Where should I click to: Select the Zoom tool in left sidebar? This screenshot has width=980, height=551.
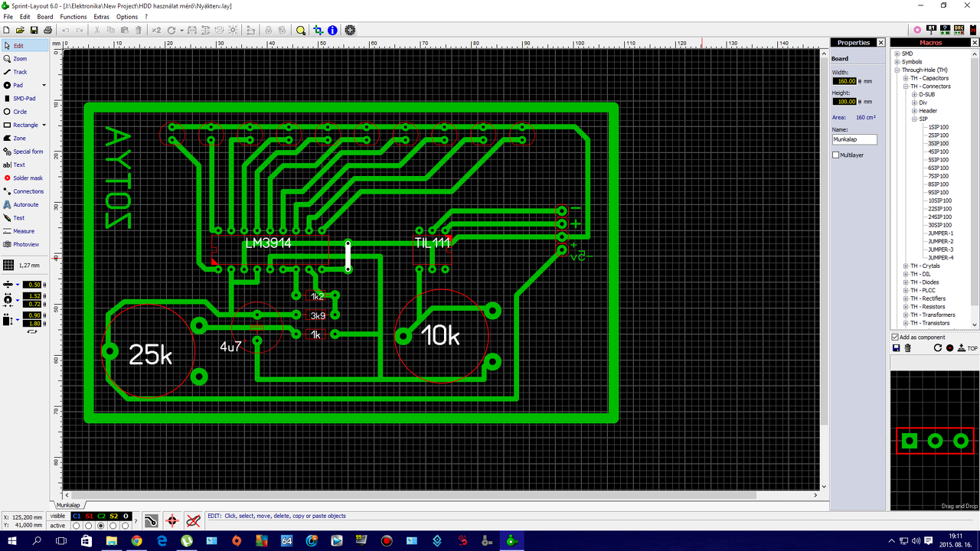(23, 59)
